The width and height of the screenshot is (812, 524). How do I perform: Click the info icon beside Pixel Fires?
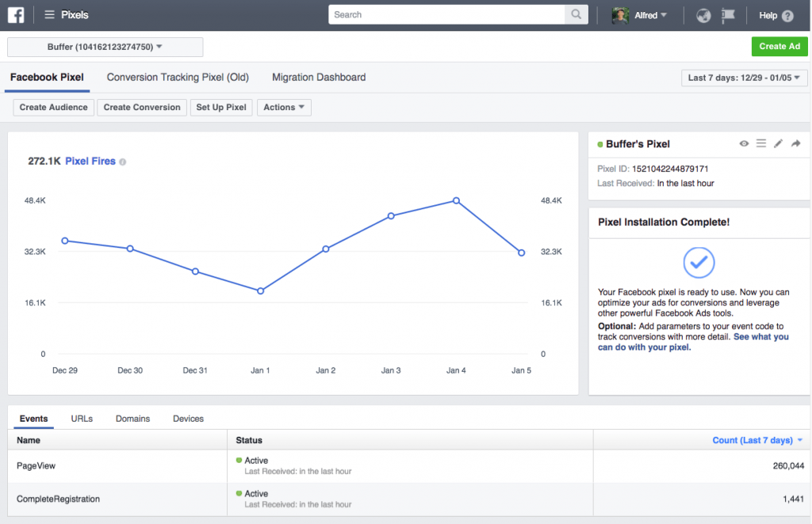point(122,162)
